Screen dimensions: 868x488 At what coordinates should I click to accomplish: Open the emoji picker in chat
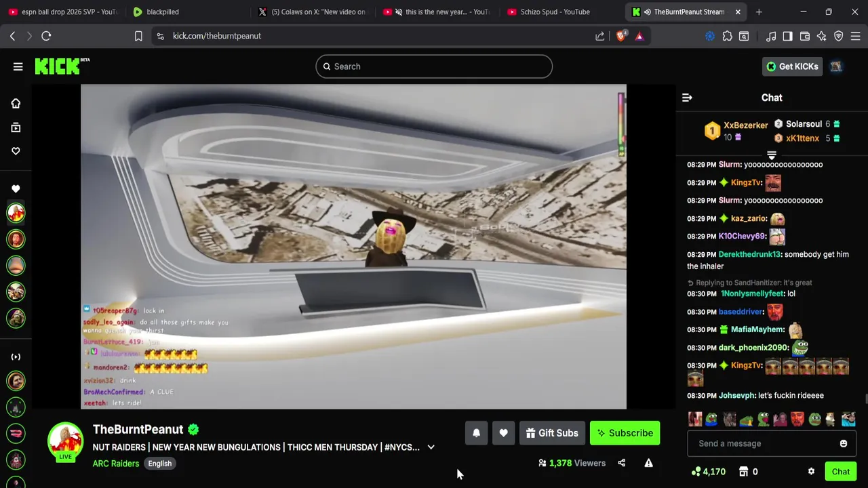pyautogui.click(x=844, y=443)
